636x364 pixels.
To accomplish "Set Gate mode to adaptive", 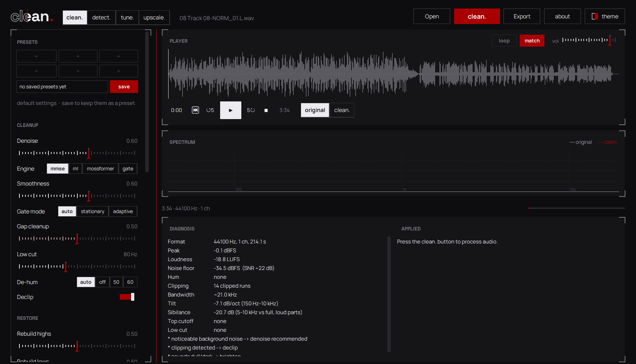I will coord(123,211).
